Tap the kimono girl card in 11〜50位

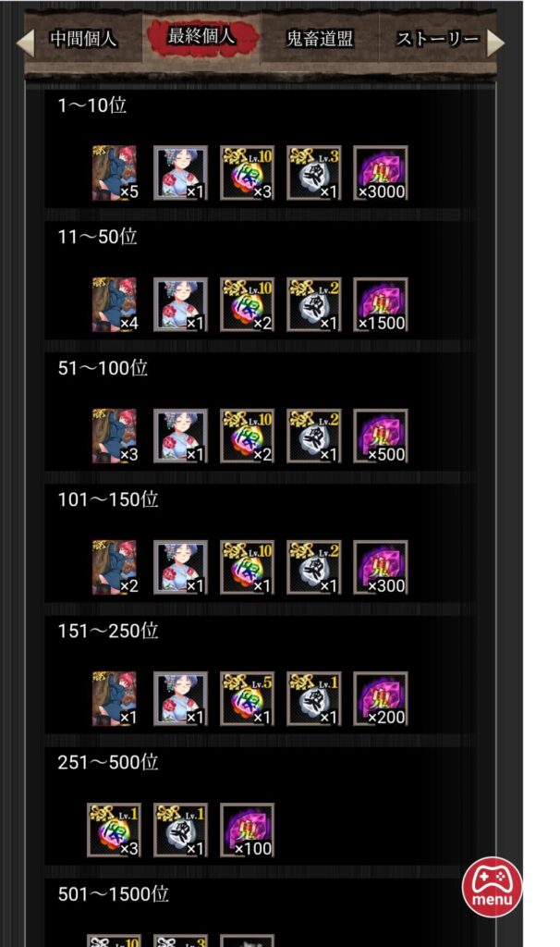point(180,304)
